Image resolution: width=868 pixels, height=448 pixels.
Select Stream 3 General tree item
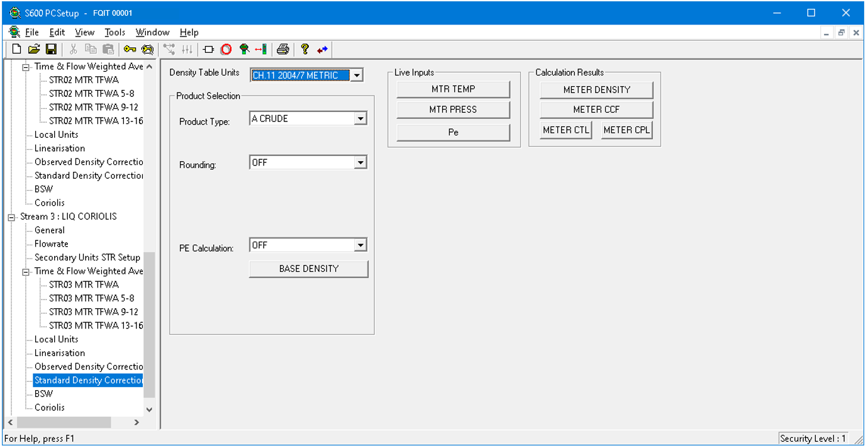click(50, 230)
